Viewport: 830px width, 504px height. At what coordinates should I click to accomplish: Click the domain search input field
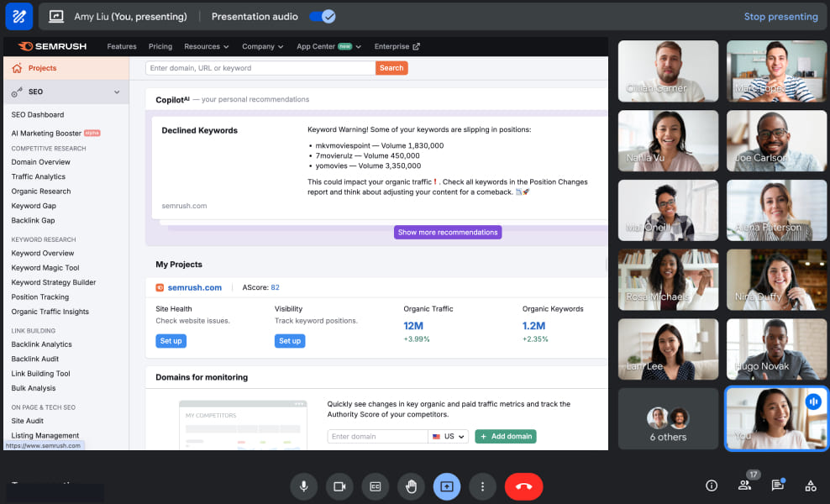(x=260, y=68)
